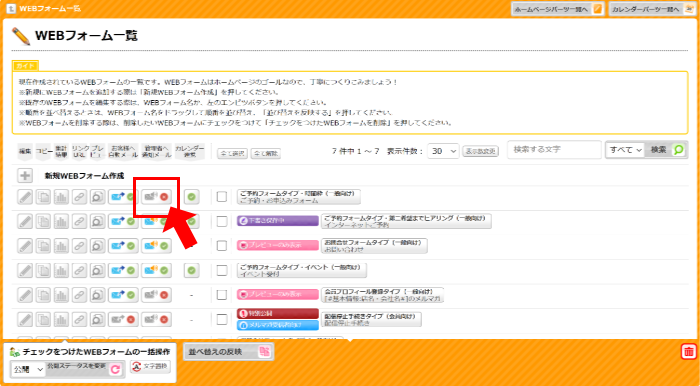Click the 全て選択 button

232,154
